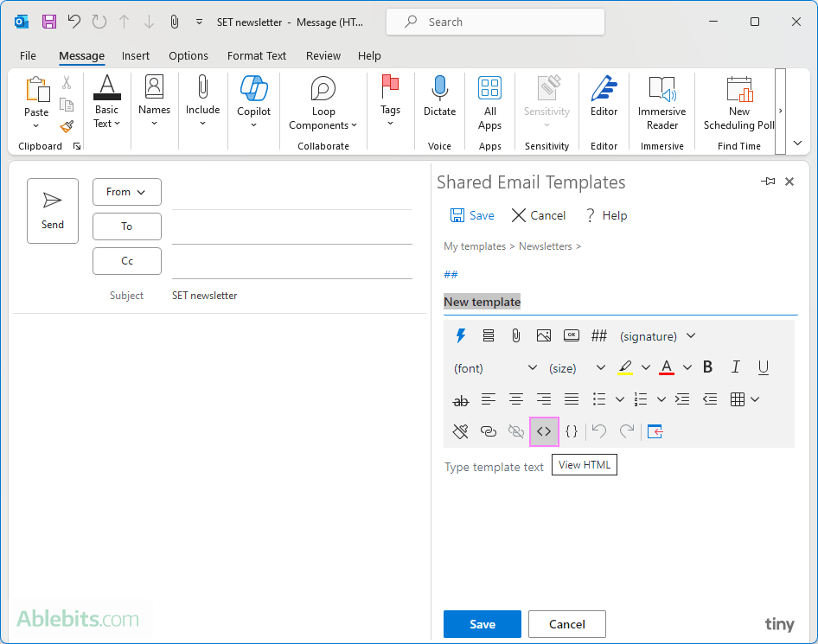Select the macro shortcut (##) icon

point(599,335)
